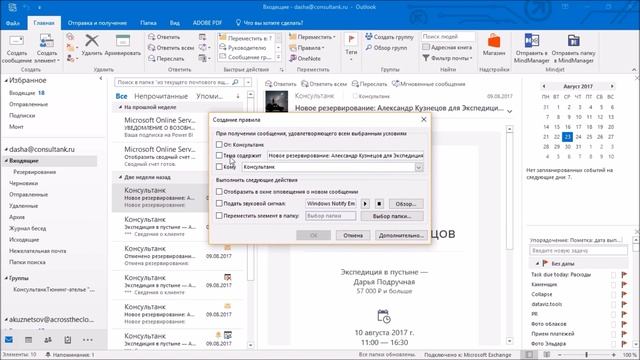640x360 pixels.
Task: Adjust the zoom slider in status bar
Action: coord(587,355)
